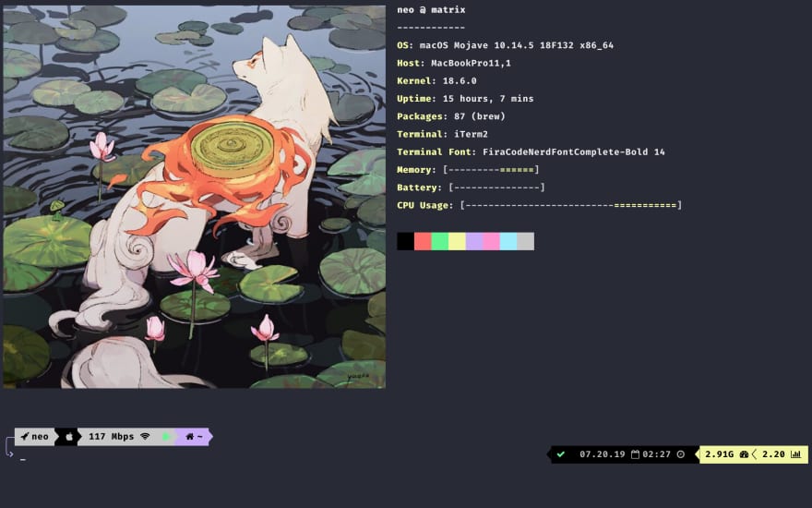Screen dimensions: 812x508
Task: Click the Apple logo prompt segment
Action: click(x=69, y=437)
